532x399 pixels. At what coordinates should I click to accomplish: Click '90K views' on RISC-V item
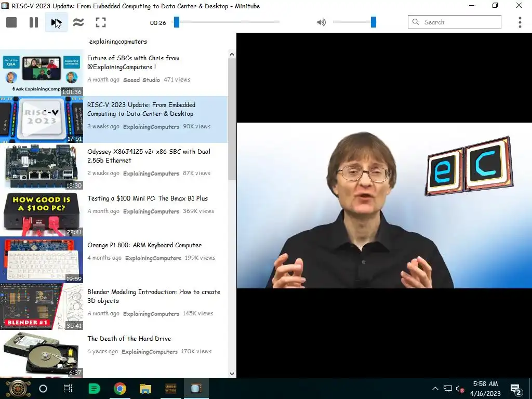pos(197,127)
